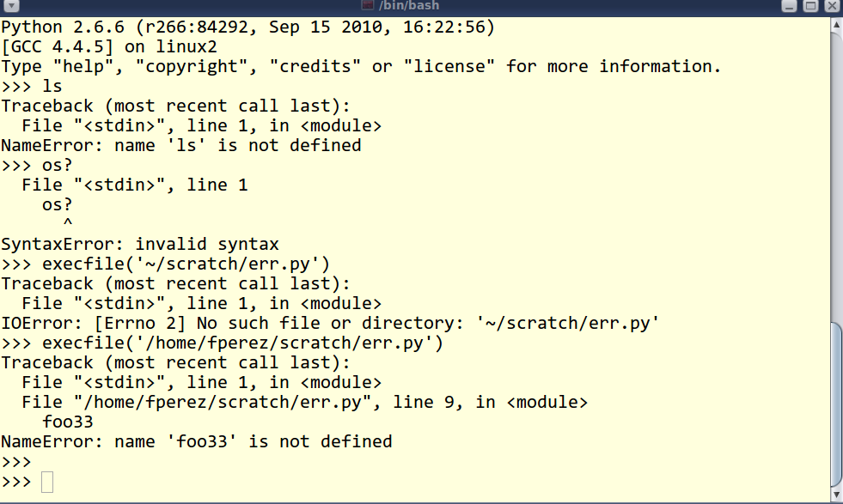The width and height of the screenshot is (843, 504).
Task: Place the cursor in the block at the last prompt
Action: (x=47, y=482)
